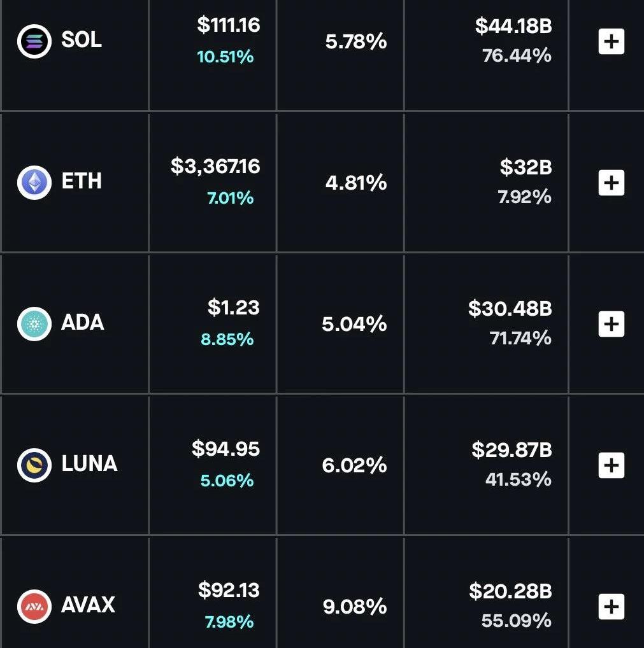This screenshot has height=648, width=644.
Task: Click LUNA price $94.95
Action: click(x=225, y=449)
